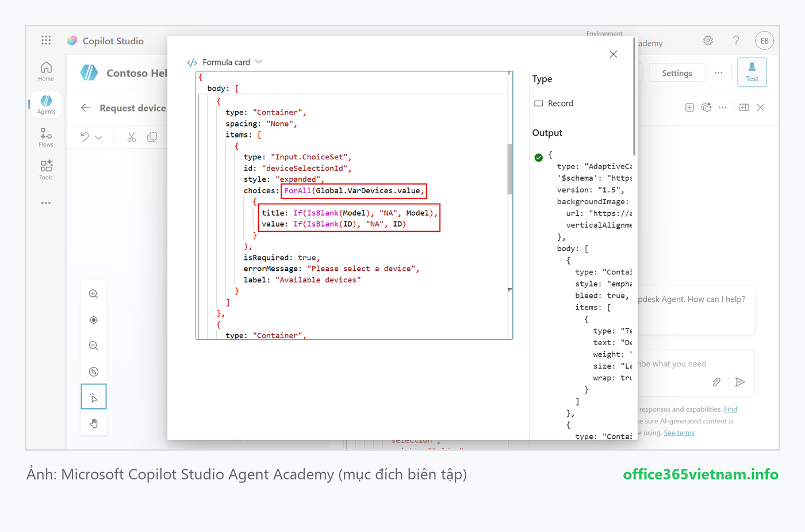Open the EB account avatar menu
Screen dimensions: 805x532
point(764,40)
